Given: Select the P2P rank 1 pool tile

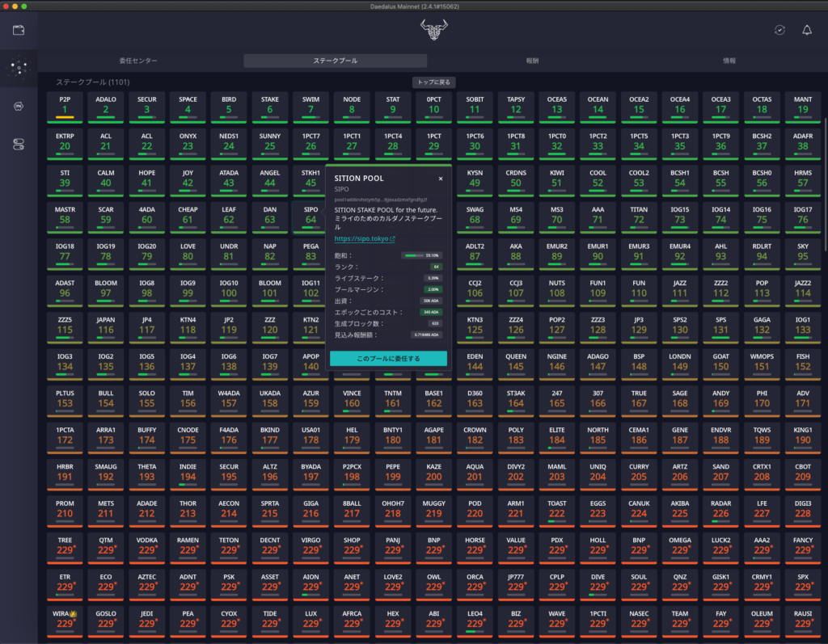Looking at the screenshot, I should click(x=65, y=106).
